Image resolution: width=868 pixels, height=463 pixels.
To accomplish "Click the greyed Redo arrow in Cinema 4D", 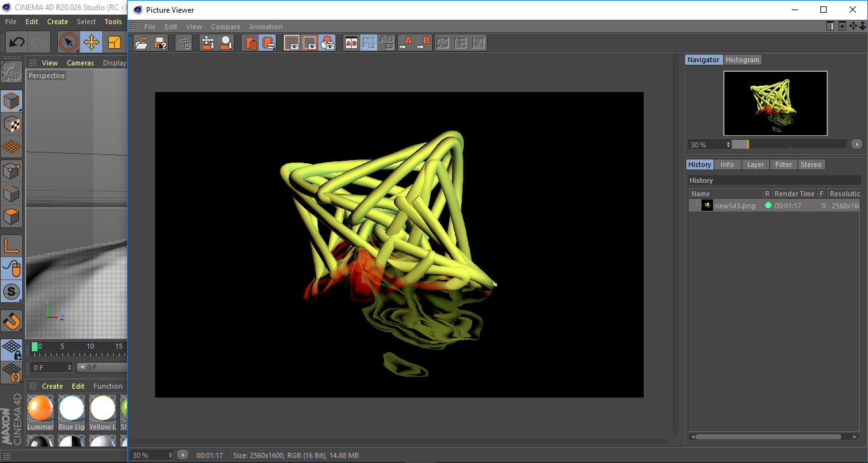I will click(x=39, y=43).
